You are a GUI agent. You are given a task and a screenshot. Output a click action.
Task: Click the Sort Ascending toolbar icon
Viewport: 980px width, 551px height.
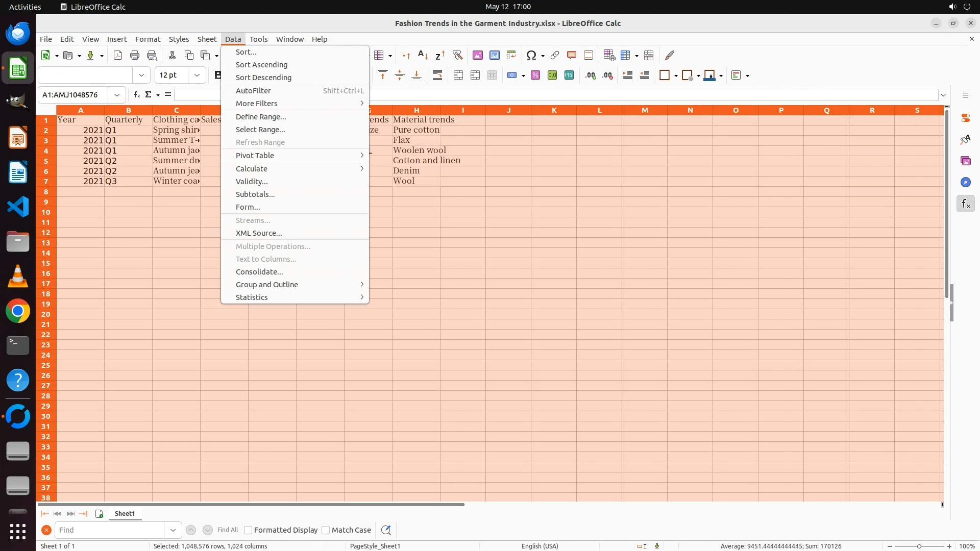pyautogui.click(x=423, y=55)
